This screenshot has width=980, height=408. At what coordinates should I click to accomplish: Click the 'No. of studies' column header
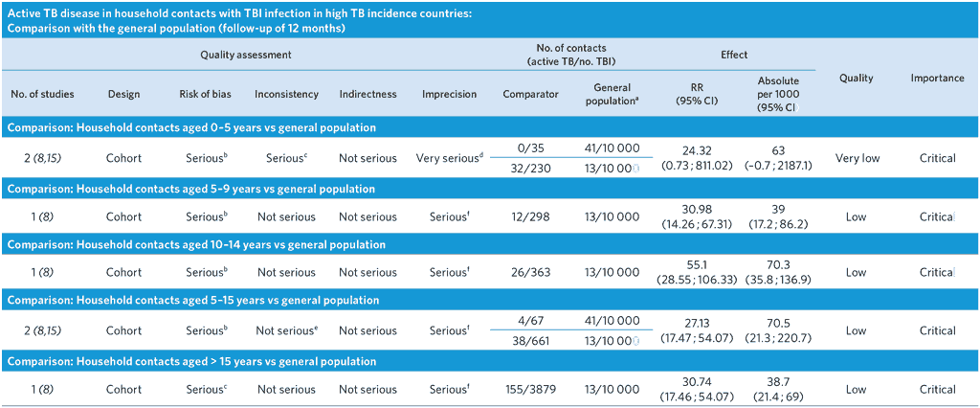[x=43, y=94]
